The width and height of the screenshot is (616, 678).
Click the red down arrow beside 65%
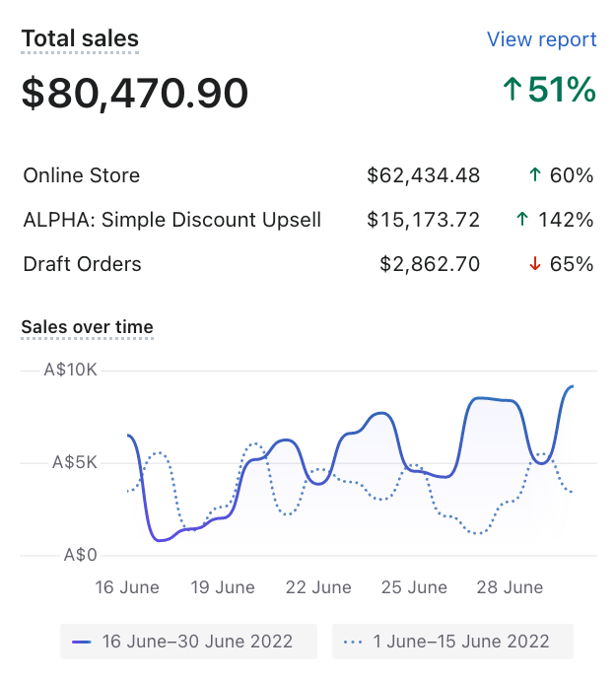(x=535, y=264)
